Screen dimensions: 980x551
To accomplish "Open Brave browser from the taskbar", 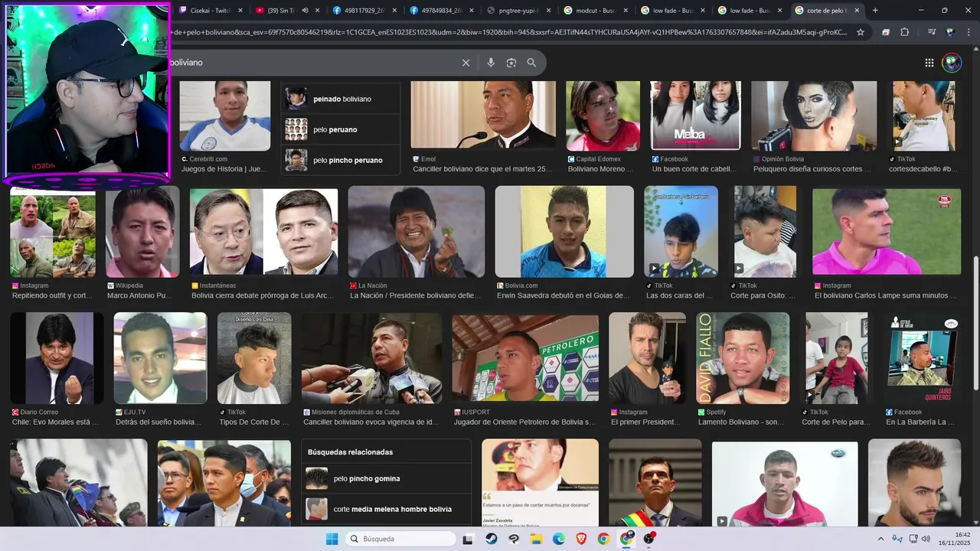I will click(x=581, y=539).
